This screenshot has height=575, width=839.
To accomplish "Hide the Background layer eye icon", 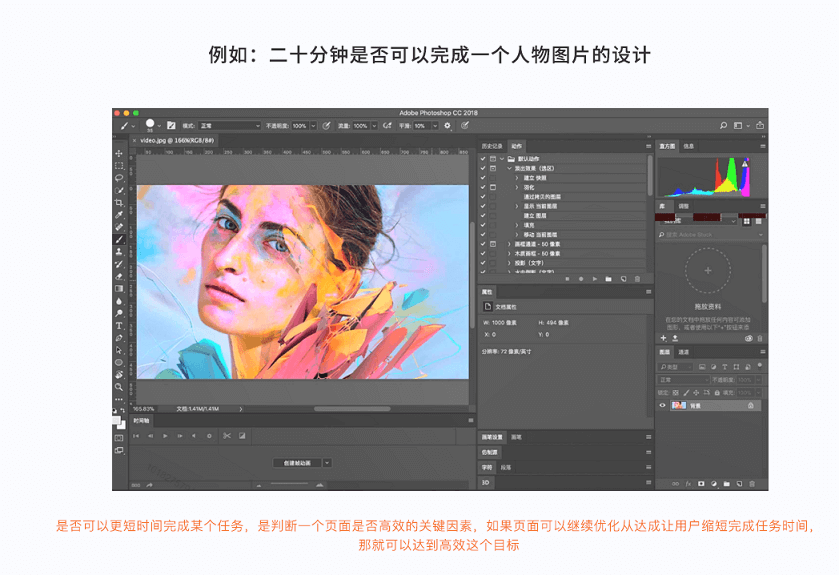I will pos(662,405).
